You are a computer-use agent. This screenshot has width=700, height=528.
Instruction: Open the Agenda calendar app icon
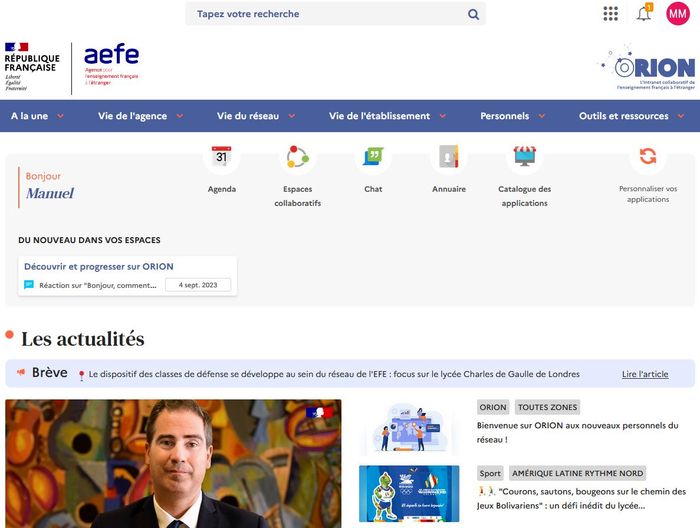pos(221,156)
